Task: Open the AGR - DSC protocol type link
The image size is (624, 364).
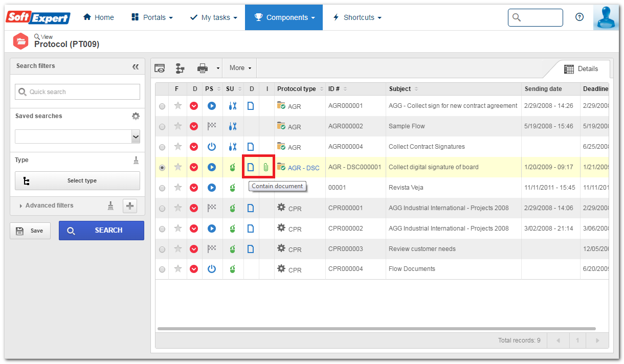Action: (x=304, y=168)
